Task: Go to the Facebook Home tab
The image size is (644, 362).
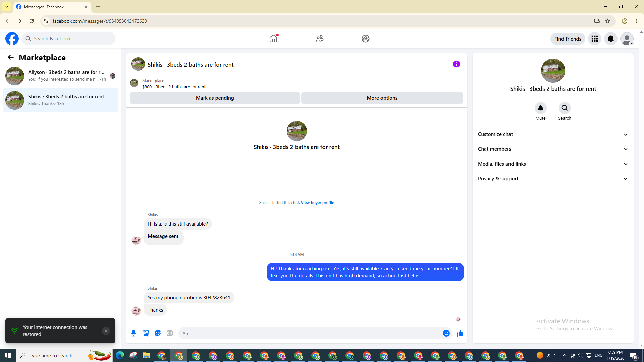Action: click(273, 39)
